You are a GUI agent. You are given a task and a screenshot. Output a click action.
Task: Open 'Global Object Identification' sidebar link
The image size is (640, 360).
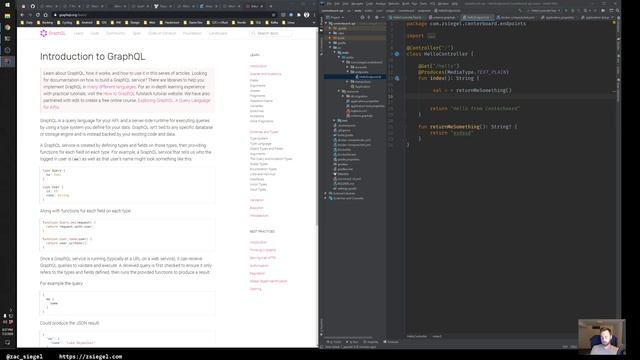(269, 281)
